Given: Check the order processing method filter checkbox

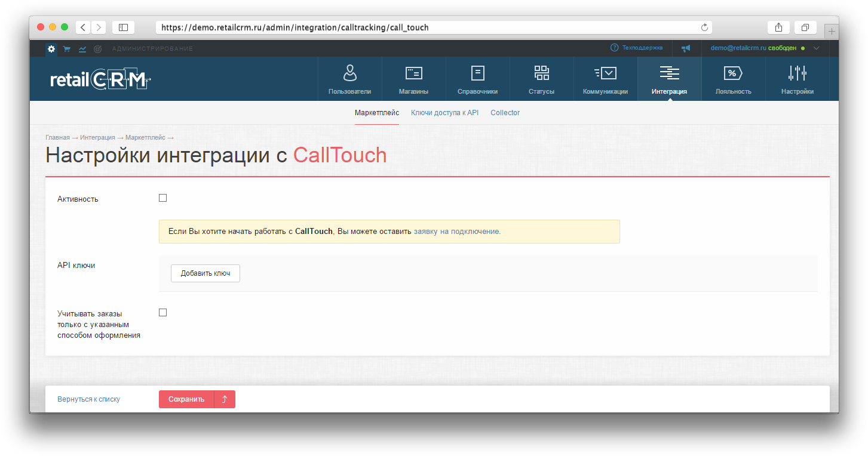Looking at the screenshot, I should pyautogui.click(x=162, y=312).
